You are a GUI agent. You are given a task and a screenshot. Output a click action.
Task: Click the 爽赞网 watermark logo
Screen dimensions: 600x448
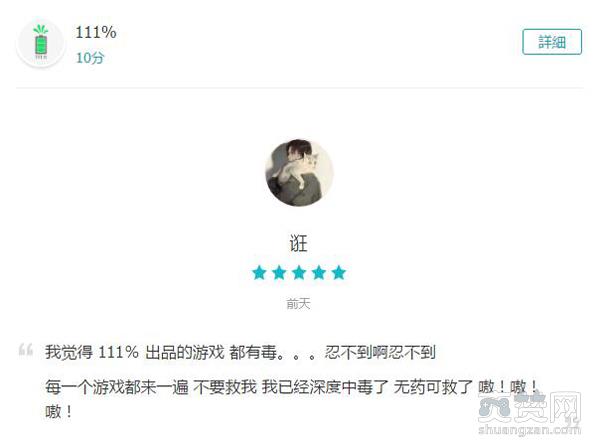[x=530, y=407]
